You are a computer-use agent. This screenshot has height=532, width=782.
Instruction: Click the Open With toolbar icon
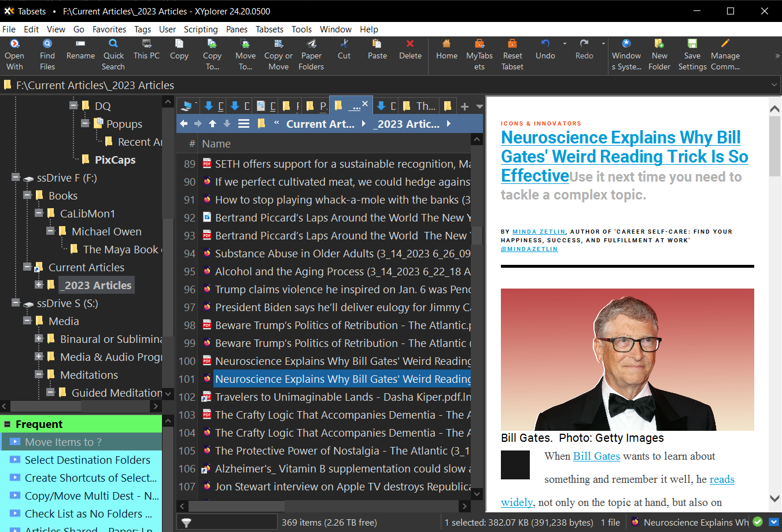pos(14,43)
